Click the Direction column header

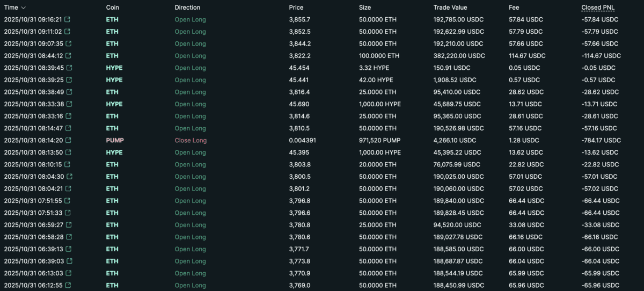(187, 8)
